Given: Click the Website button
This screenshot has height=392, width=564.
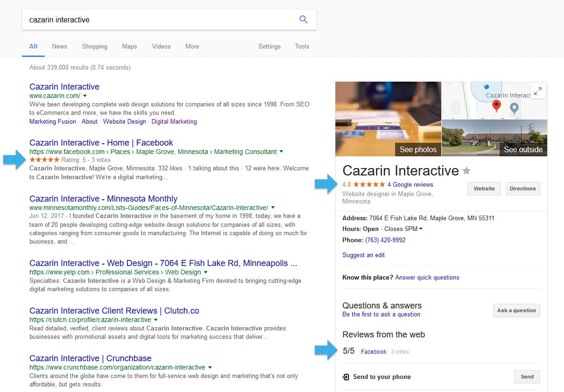Looking at the screenshot, I should (484, 189).
